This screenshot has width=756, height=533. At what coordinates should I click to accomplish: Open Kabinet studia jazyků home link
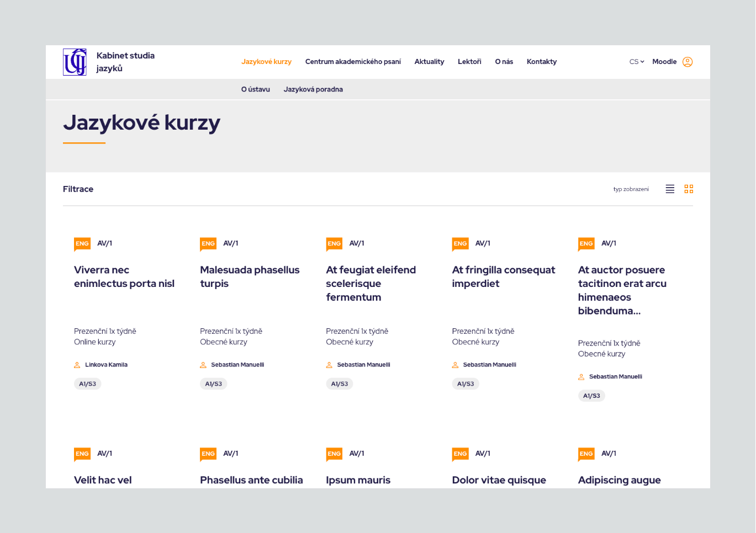[125, 62]
